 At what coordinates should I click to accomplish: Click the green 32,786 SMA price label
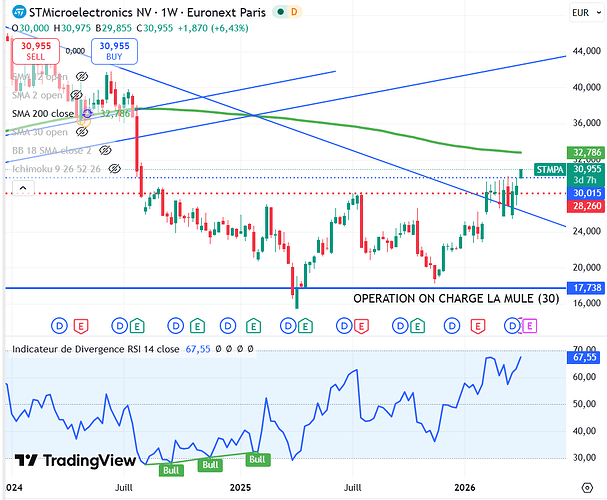pyautogui.click(x=587, y=152)
